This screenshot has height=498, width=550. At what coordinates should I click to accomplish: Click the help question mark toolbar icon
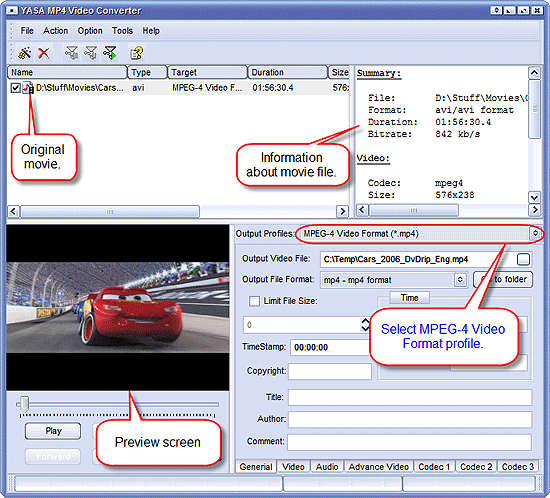[x=136, y=53]
